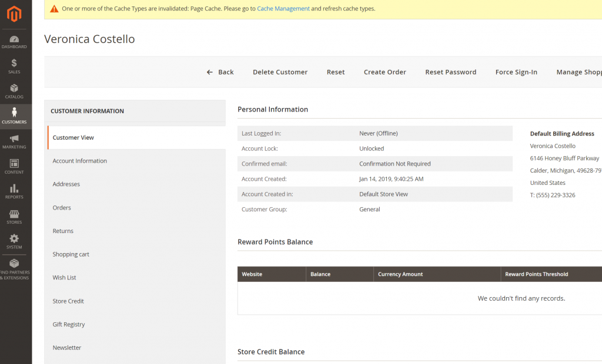This screenshot has height=364, width=602.
Task: Open the Marketing section
Action: pos(14,141)
